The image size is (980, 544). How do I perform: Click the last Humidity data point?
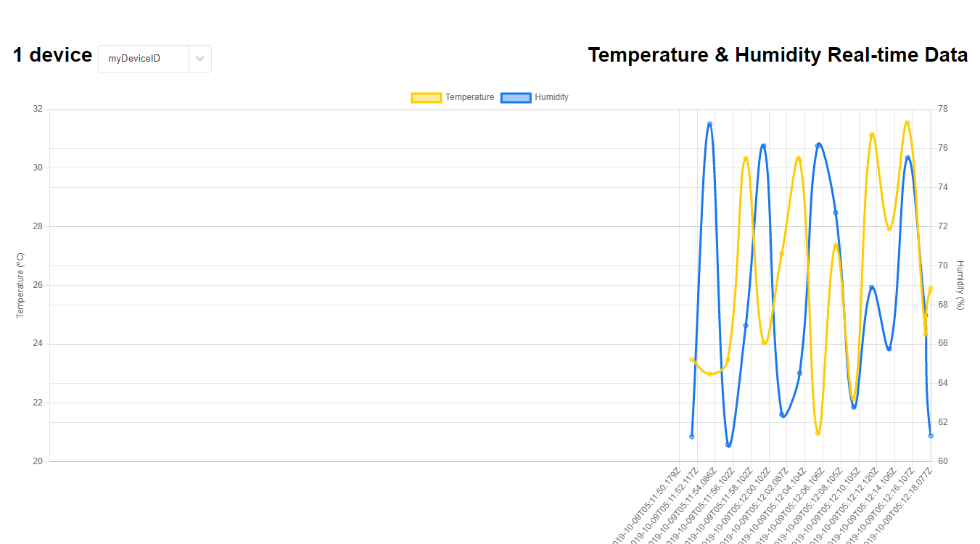click(x=930, y=436)
